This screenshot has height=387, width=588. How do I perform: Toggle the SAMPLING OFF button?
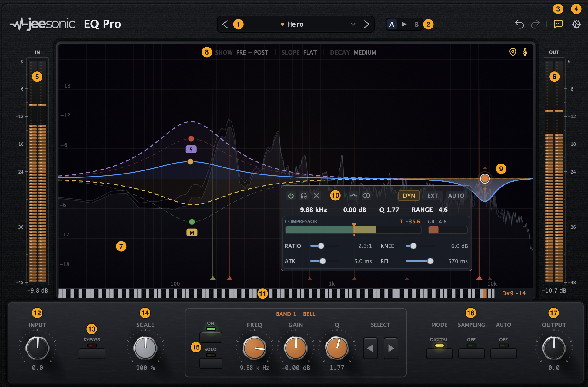coord(471,353)
